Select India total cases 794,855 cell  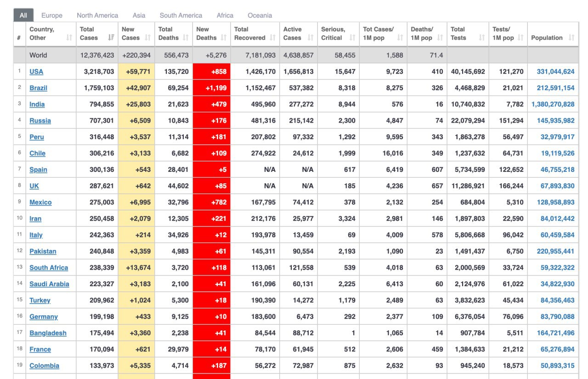[x=97, y=104]
